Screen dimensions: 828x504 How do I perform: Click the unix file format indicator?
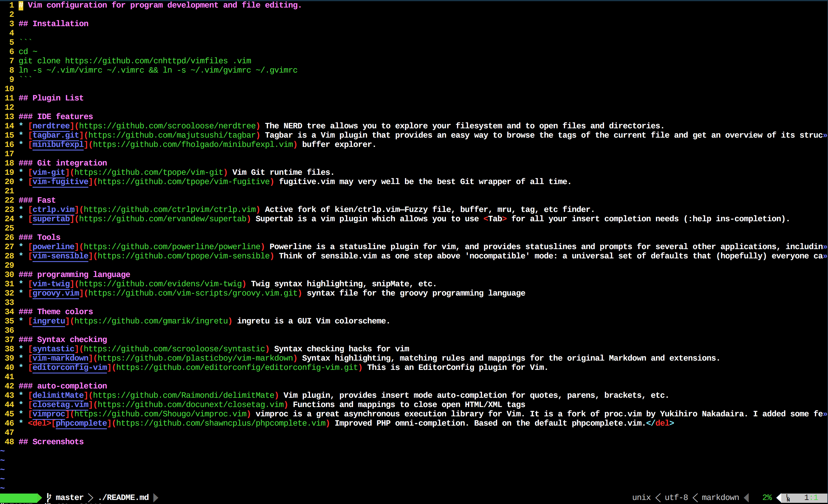[641, 497]
